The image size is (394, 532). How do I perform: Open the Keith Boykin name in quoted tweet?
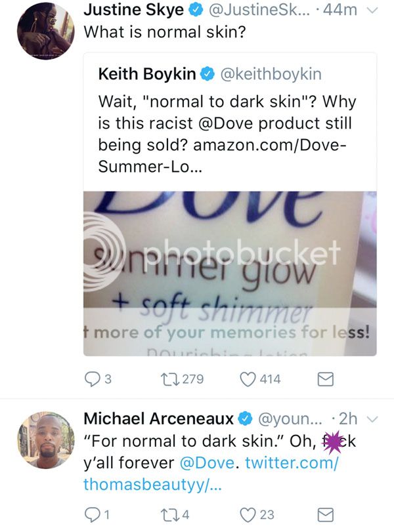point(146,74)
